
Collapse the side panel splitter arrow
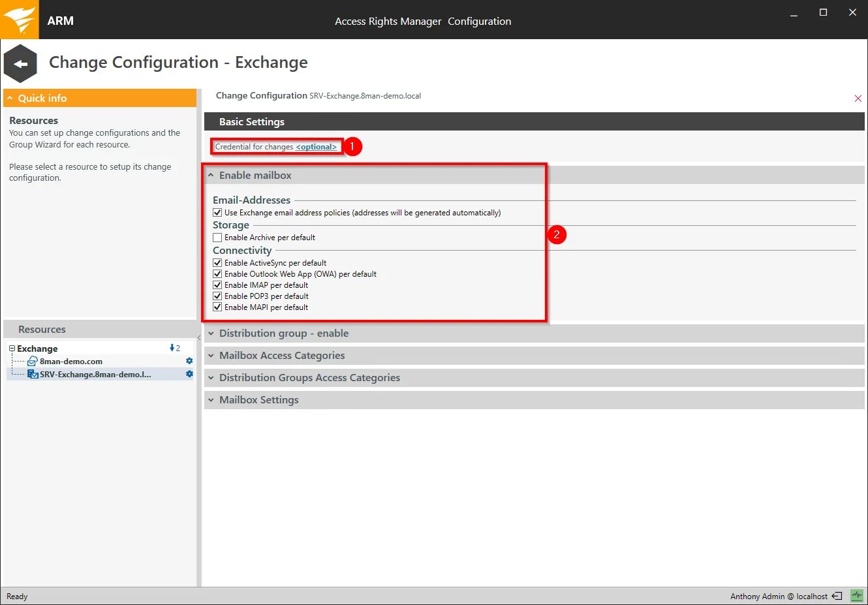point(199,337)
